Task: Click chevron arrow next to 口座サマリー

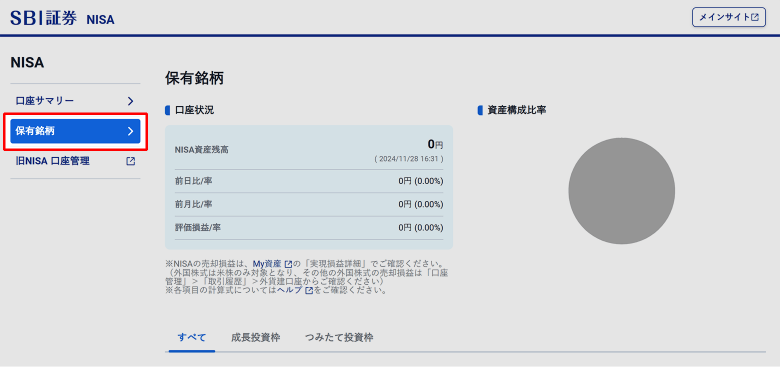Action: point(130,101)
